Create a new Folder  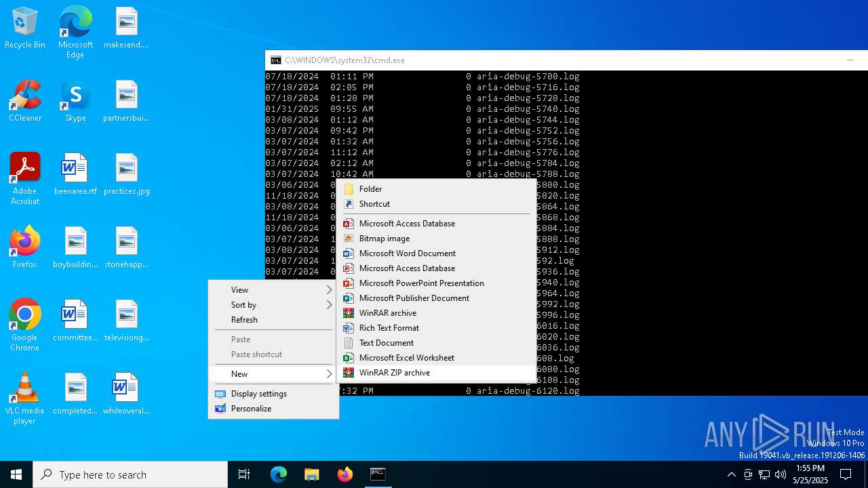(437, 189)
